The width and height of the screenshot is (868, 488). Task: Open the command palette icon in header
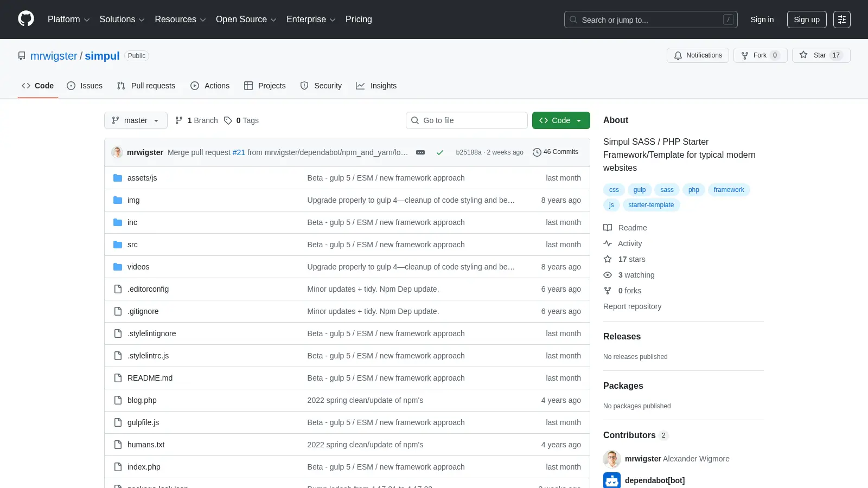point(842,20)
